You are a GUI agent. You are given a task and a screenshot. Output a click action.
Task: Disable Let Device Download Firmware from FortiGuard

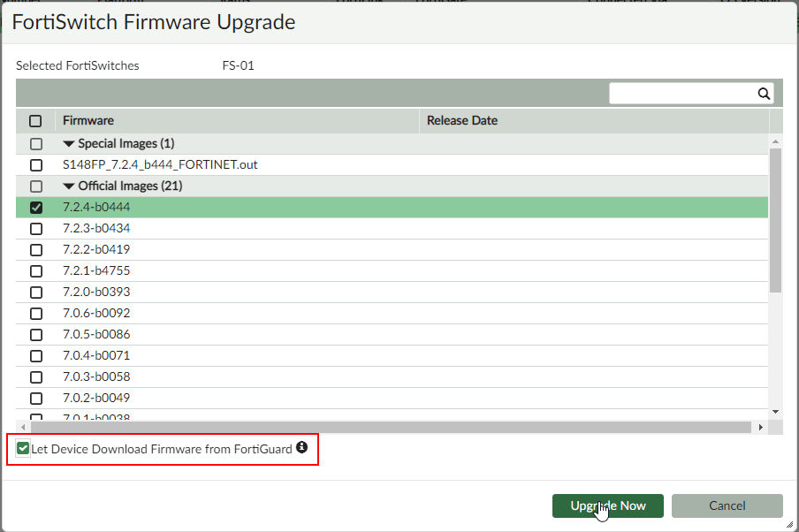click(23, 448)
